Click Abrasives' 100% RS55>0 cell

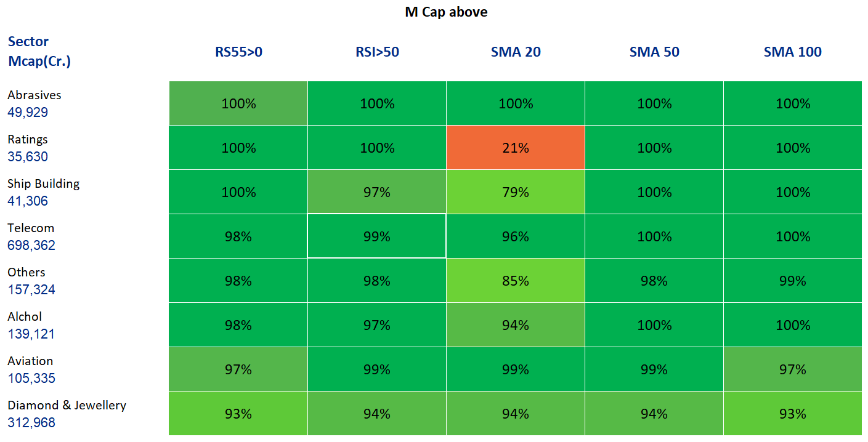point(238,103)
